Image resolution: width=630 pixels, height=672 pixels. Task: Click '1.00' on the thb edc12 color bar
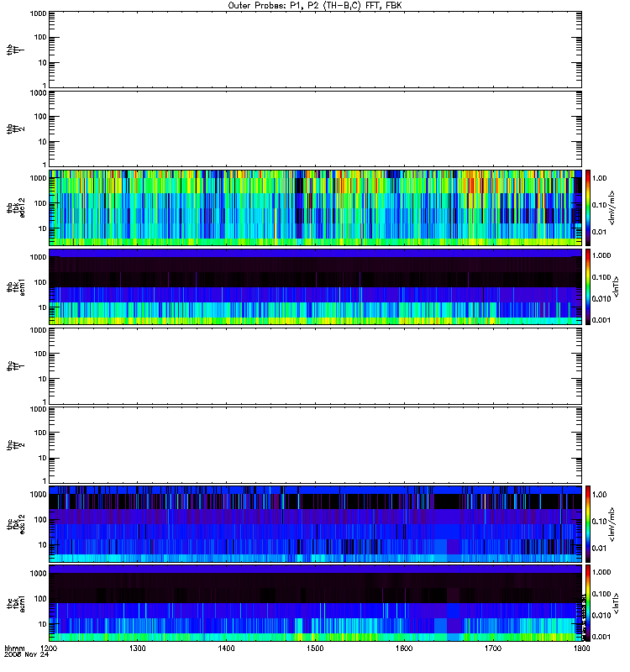599,178
